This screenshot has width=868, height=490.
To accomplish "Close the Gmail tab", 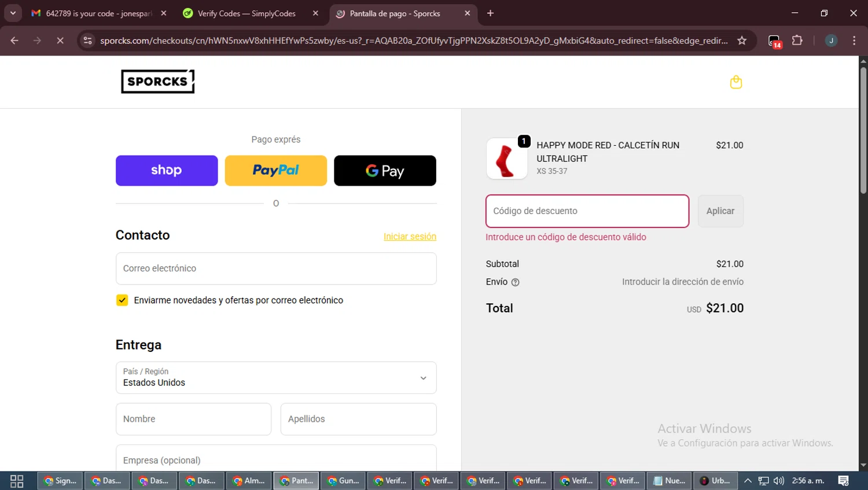I will pyautogui.click(x=164, y=13).
